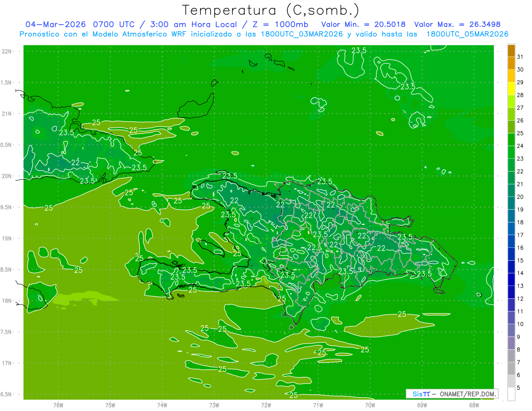This screenshot has height=411, width=532.
Task: Pick the purple swatch between 9 and 10
Action: tap(511, 330)
